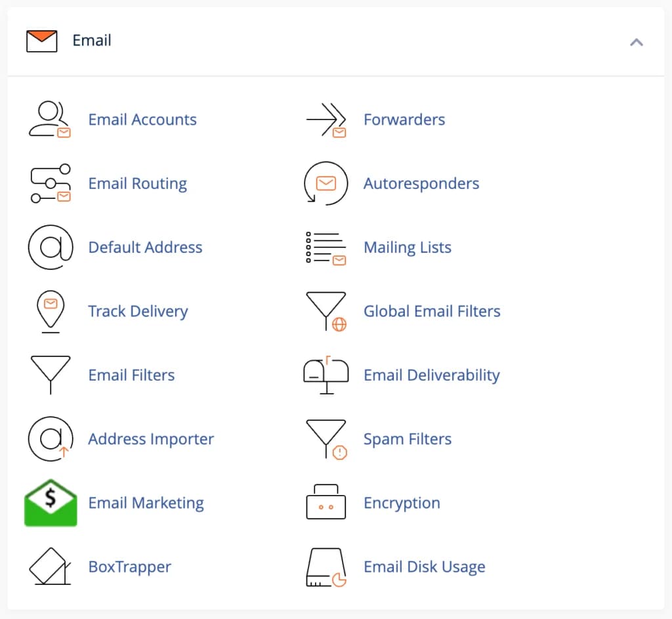This screenshot has width=672, height=619.
Task: Open the green Email Marketing envelope icon
Action: pos(50,503)
